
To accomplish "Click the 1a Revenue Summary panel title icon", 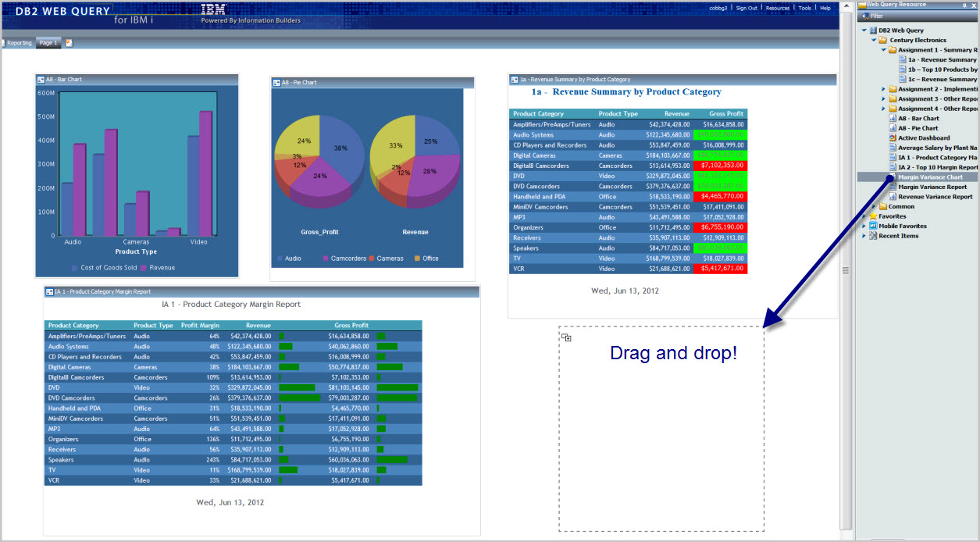I will pyautogui.click(x=515, y=80).
